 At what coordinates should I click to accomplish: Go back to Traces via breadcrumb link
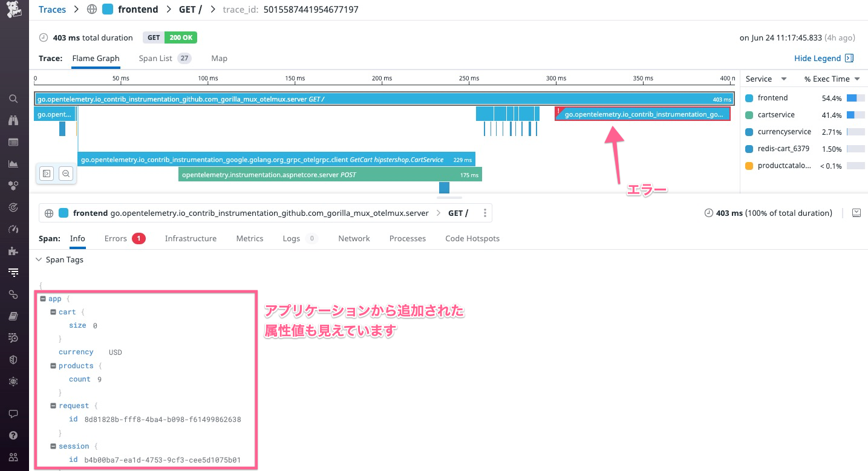pyautogui.click(x=52, y=10)
